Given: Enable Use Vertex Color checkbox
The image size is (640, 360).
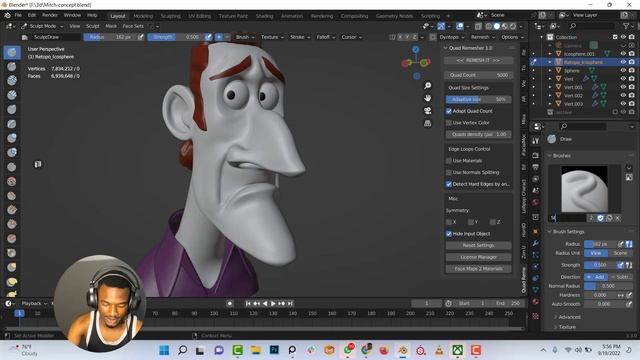Looking at the screenshot, I should coord(449,123).
